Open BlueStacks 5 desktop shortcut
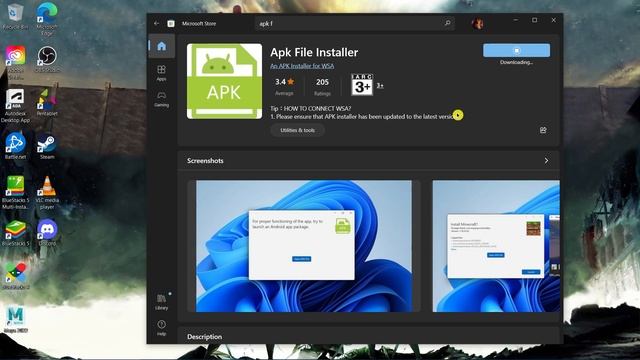 pyautogui.click(x=16, y=233)
